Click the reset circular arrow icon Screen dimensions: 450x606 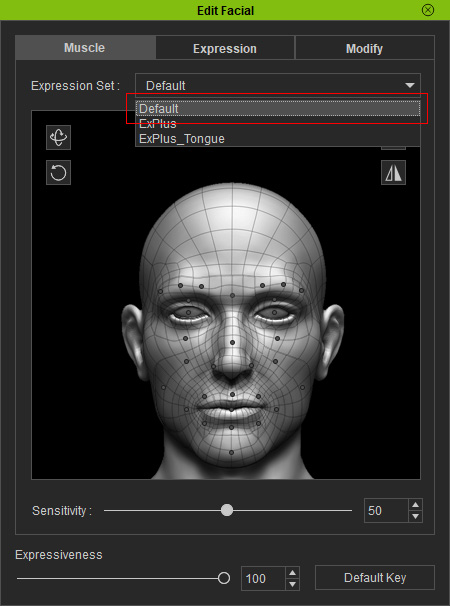58,172
